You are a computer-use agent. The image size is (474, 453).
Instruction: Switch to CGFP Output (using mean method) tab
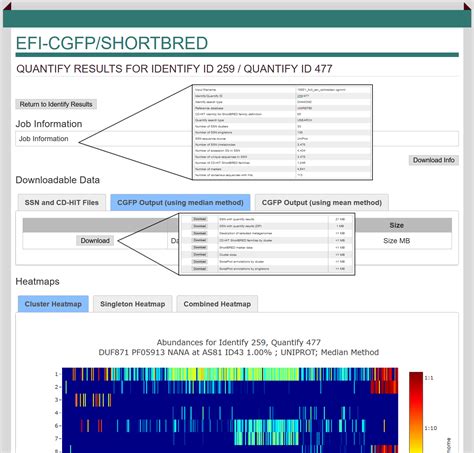(x=322, y=203)
